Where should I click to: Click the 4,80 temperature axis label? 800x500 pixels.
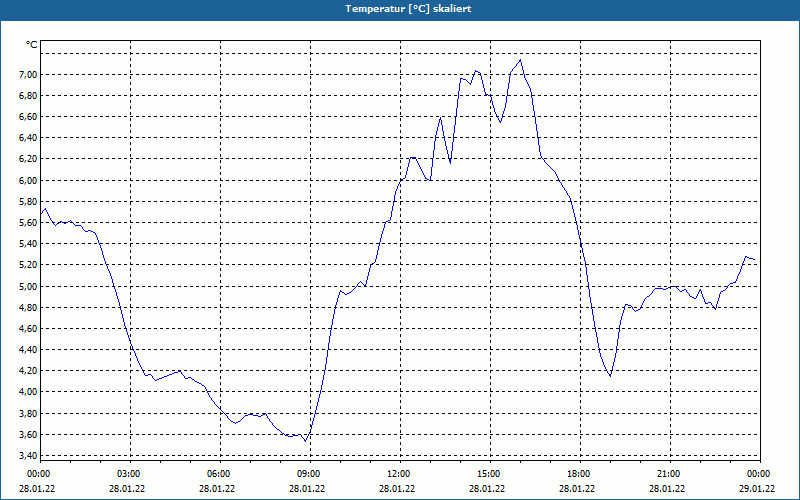[x=28, y=308]
